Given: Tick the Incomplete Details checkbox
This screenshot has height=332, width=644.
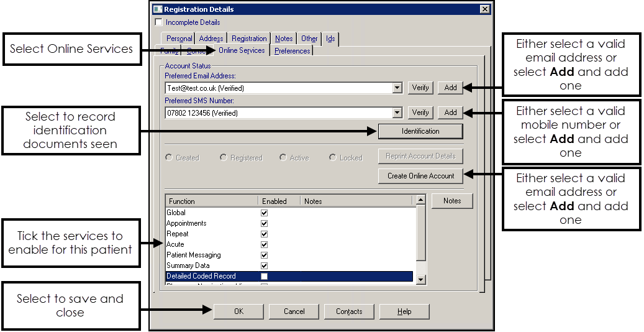Looking at the screenshot, I should [x=158, y=22].
